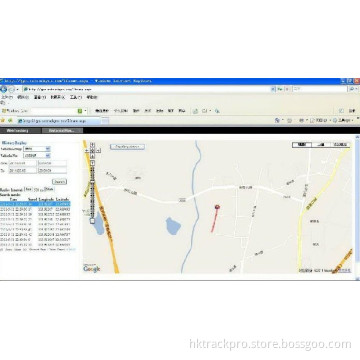The image size is (360, 360).
Task: Click the browser address bar
Action: [147, 89]
